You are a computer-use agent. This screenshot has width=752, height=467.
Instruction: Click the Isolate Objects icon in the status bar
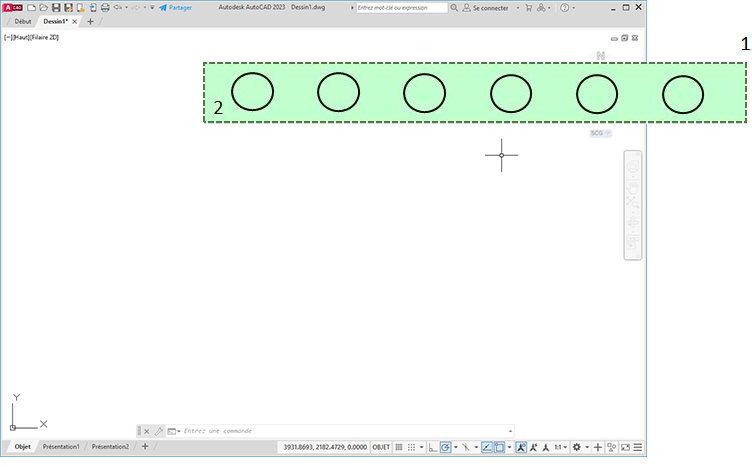(x=611, y=447)
